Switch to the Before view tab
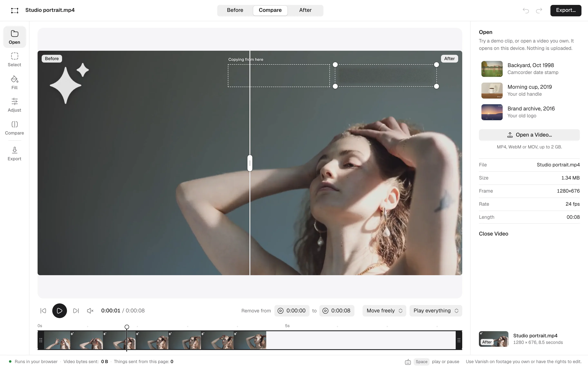Screen dimensions: 588x368 235,10
